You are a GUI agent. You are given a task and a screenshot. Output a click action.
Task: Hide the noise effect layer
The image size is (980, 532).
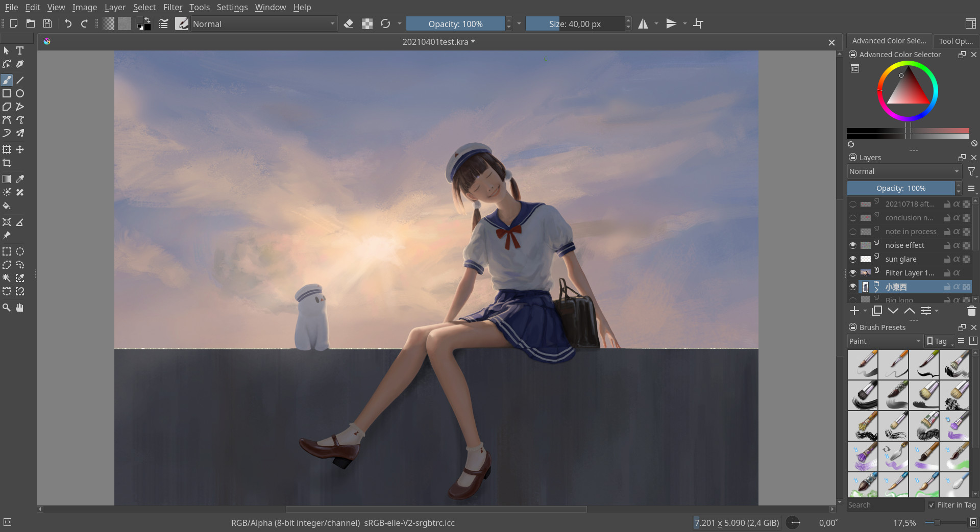[852, 245]
